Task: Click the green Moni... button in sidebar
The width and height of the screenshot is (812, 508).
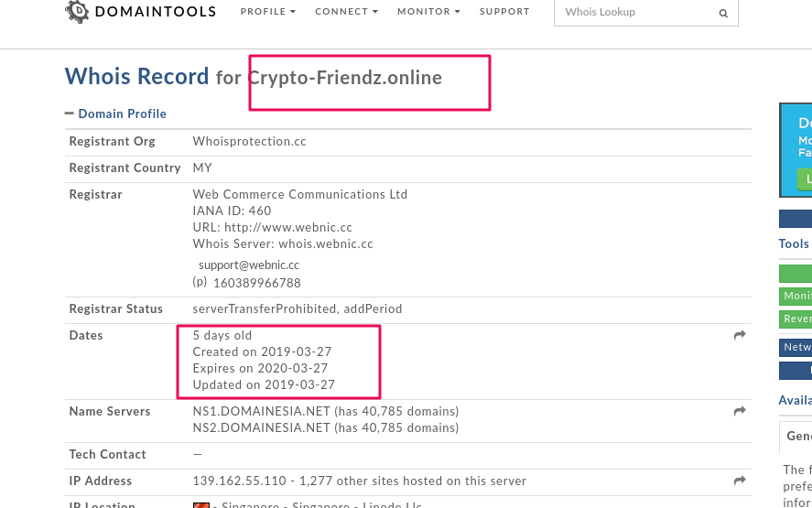Action: point(796,297)
